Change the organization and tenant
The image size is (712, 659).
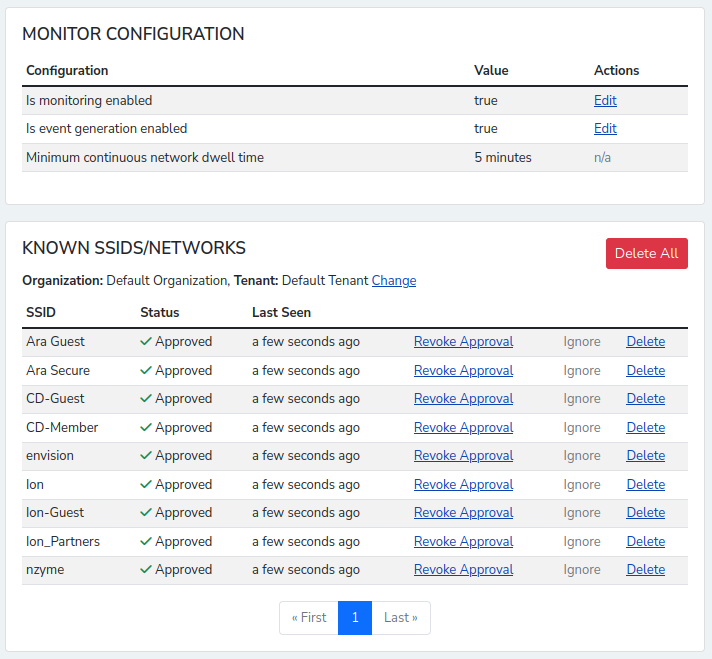(x=394, y=281)
